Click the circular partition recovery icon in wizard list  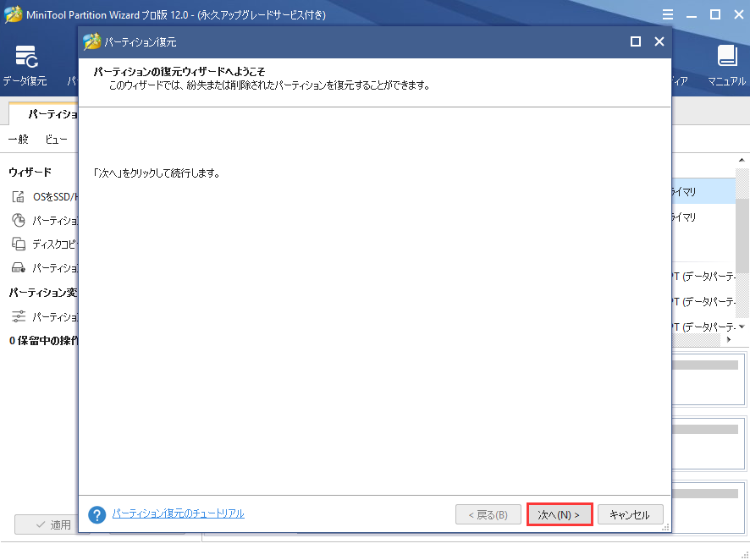(x=19, y=221)
